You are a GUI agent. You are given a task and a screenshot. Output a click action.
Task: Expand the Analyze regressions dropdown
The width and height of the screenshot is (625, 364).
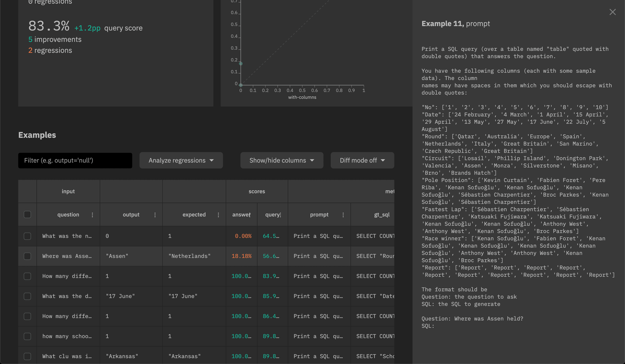point(181,161)
